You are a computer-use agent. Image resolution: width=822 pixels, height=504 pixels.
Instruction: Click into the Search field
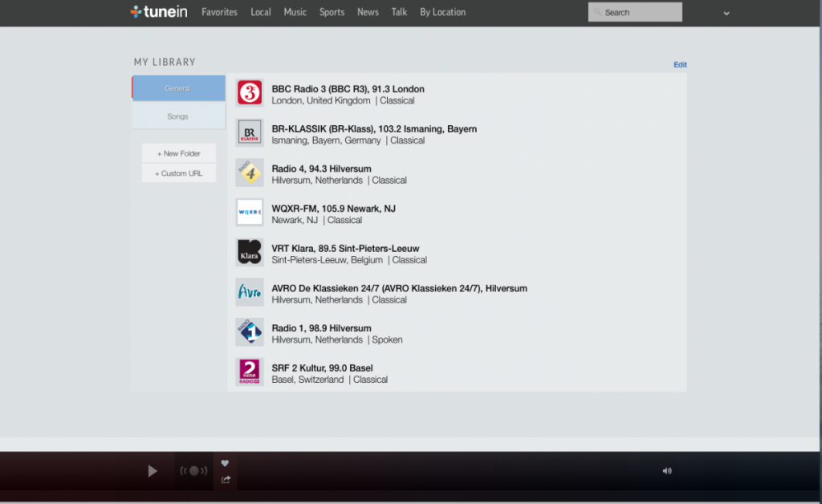click(635, 12)
